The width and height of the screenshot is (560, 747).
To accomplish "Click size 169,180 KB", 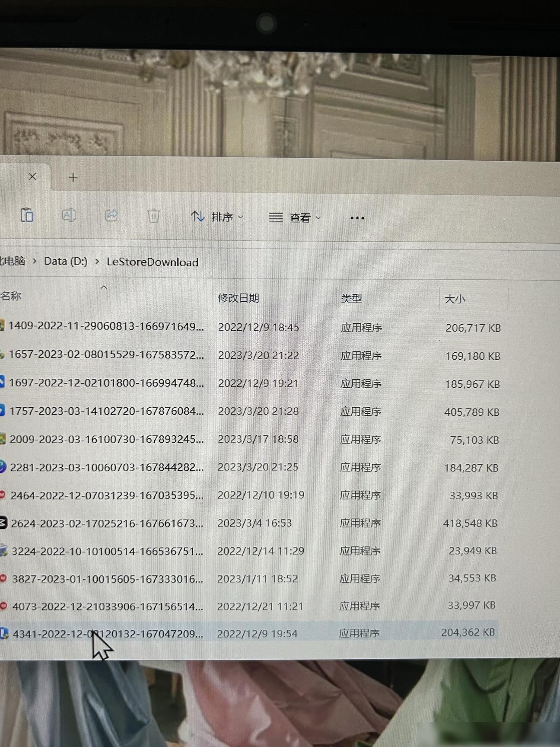I will (x=473, y=356).
